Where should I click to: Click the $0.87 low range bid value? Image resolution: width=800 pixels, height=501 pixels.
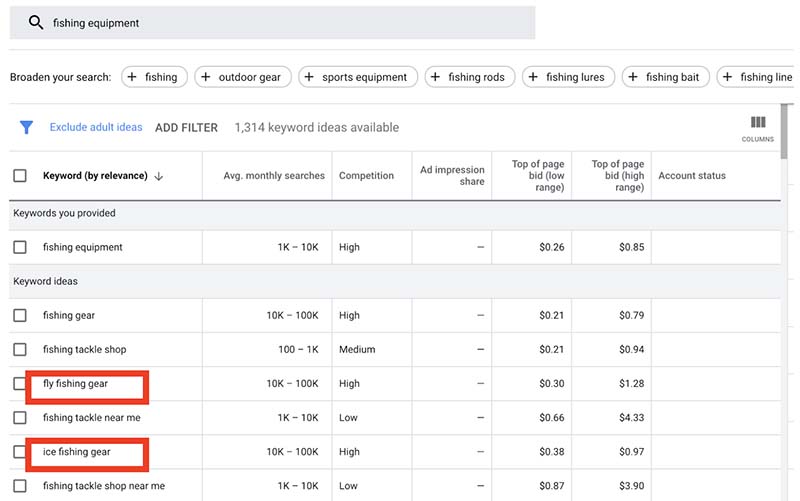(552, 486)
